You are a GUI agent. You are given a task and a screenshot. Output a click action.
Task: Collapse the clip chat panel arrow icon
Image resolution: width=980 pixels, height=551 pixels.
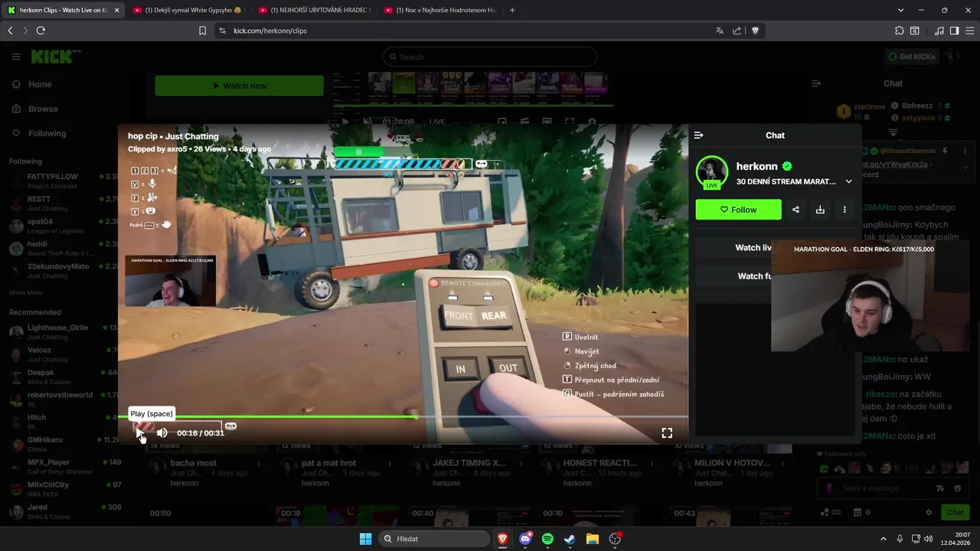698,135
